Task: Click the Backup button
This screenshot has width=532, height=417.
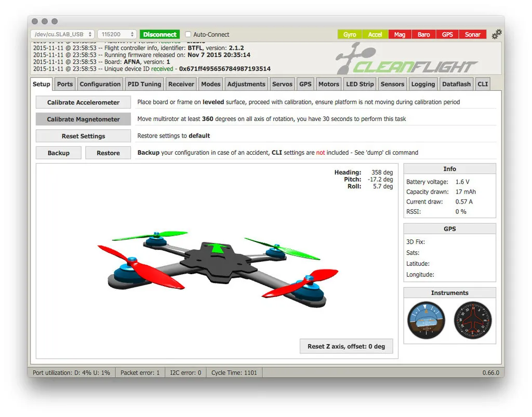Action: [x=59, y=153]
